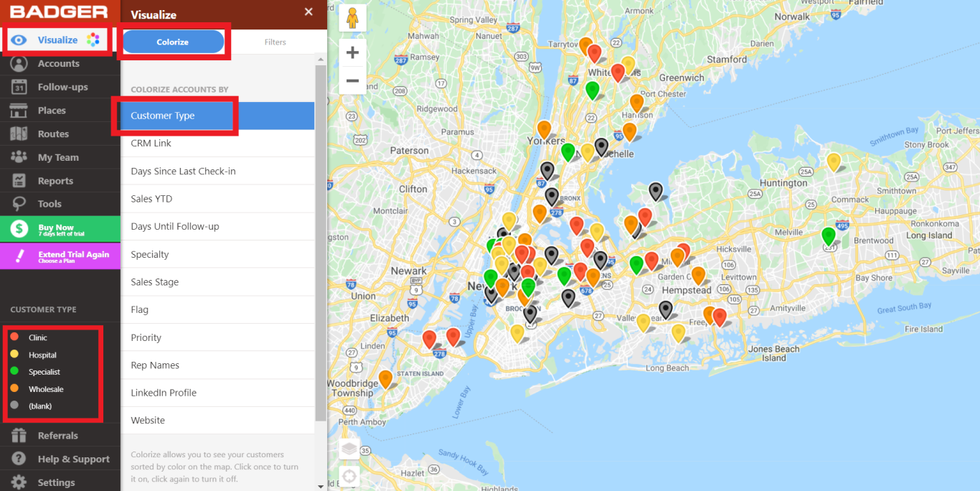This screenshot has height=491, width=980.
Task: Close the Visualize panel with the X
Action: click(x=308, y=11)
